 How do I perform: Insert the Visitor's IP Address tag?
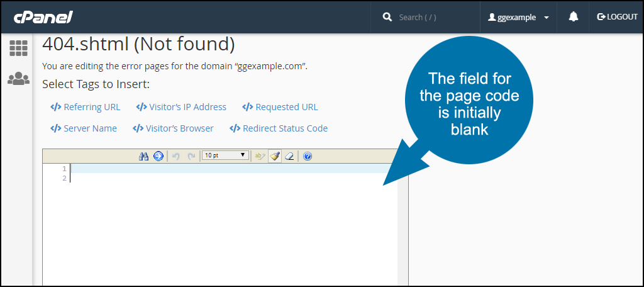[181, 107]
